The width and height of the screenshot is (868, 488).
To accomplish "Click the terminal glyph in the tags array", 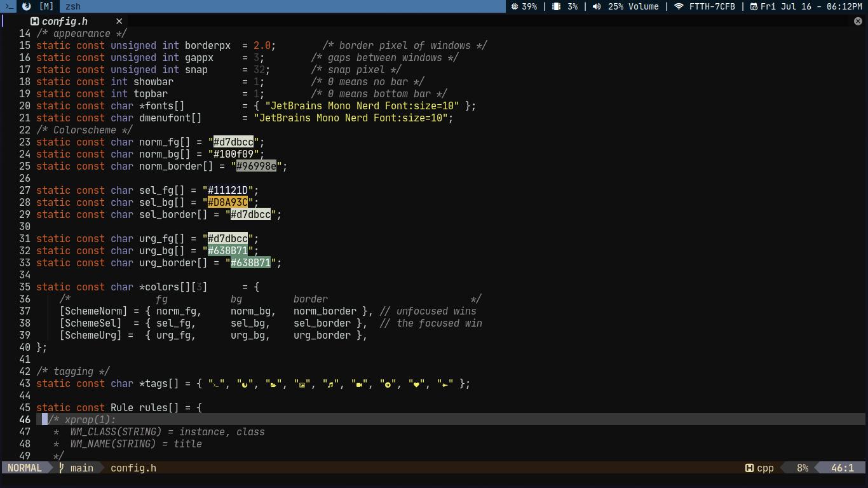I will (x=216, y=384).
